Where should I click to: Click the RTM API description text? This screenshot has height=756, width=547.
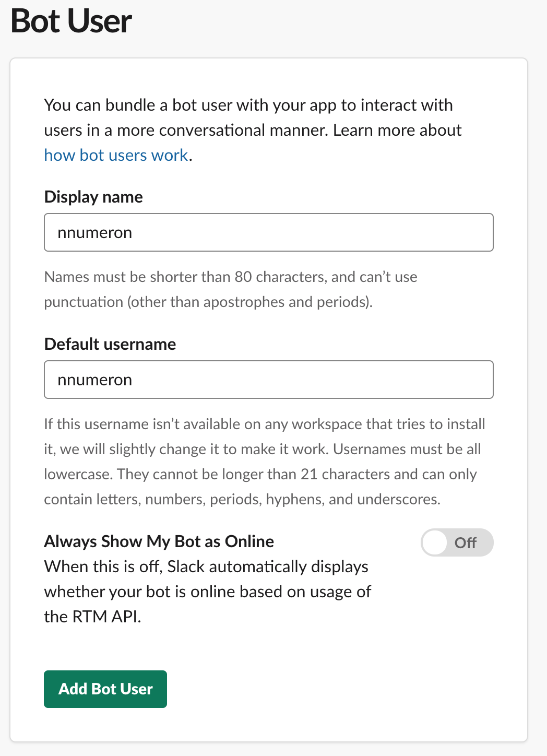point(208,592)
